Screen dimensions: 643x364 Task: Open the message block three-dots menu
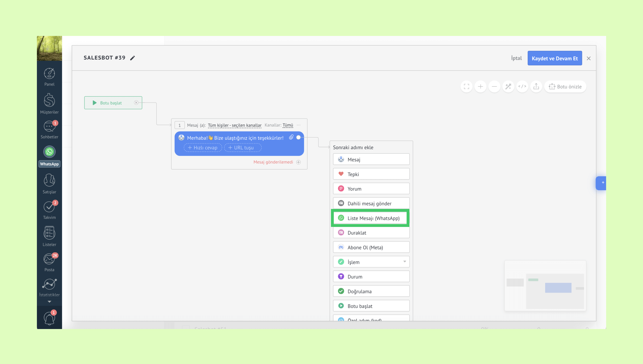(299, 125)
